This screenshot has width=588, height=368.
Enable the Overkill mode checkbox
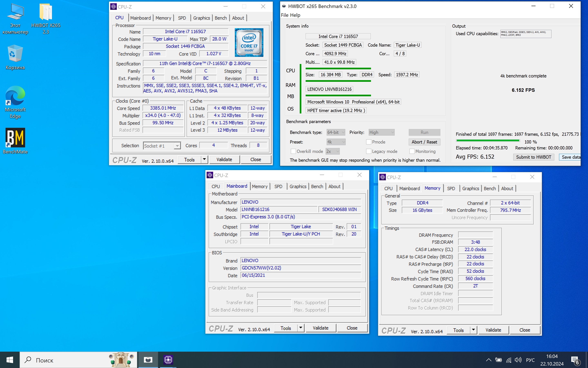(x=293, y=151)
